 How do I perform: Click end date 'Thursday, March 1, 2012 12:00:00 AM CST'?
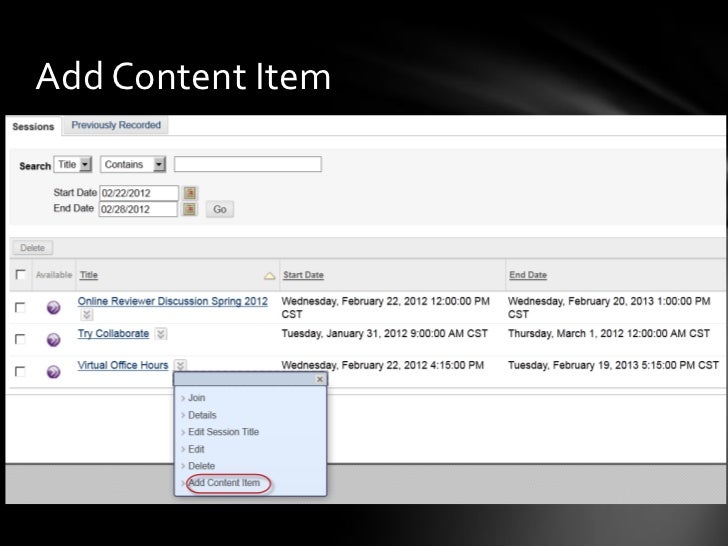[x=609, y=333]
